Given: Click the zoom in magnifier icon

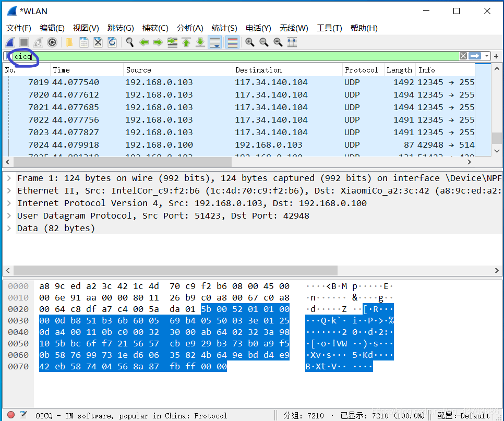Looking at the screenshot, I should (250, 42).
